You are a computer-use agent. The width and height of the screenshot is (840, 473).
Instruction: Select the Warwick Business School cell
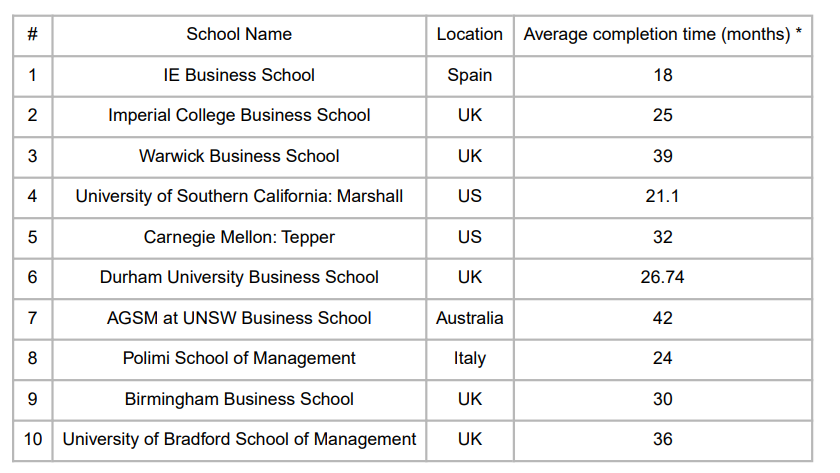[x=239, y=156]
